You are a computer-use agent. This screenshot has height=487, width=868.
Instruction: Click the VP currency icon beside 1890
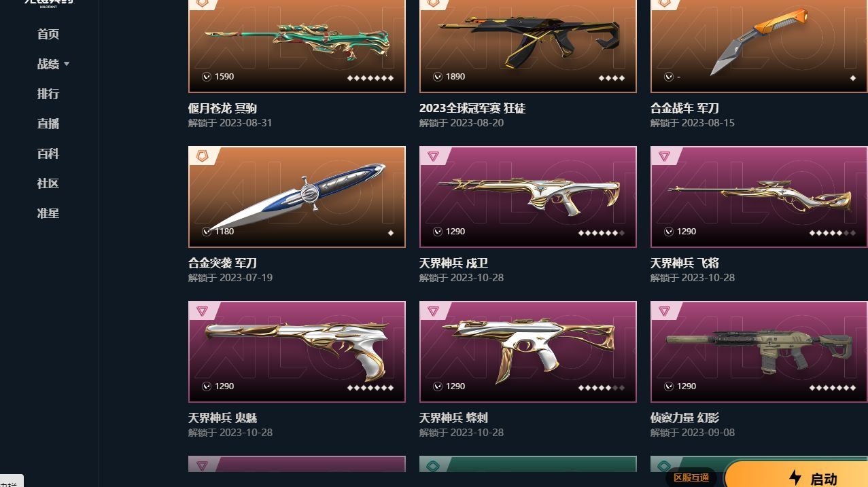point(438,77)
